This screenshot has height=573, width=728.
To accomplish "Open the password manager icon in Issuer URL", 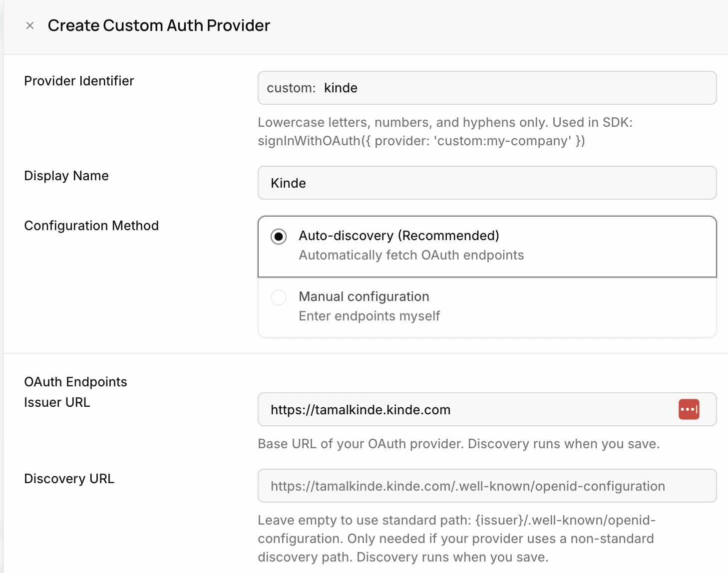I will [x=689, y=409].
